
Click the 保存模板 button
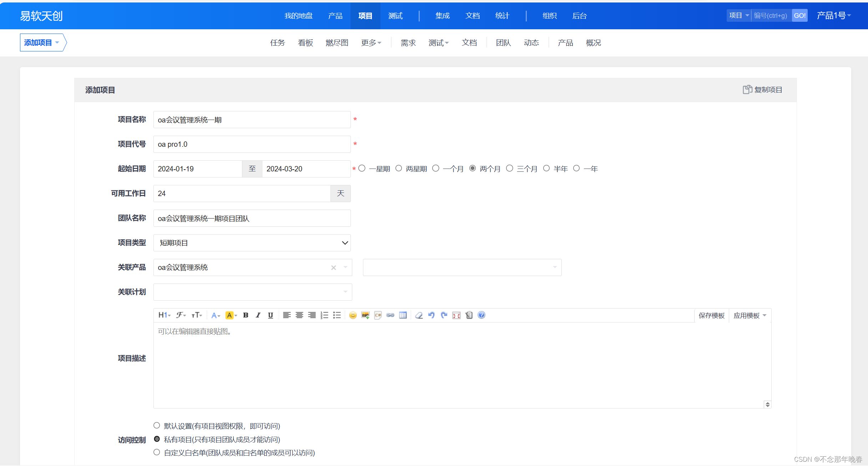tap(711, 315)
